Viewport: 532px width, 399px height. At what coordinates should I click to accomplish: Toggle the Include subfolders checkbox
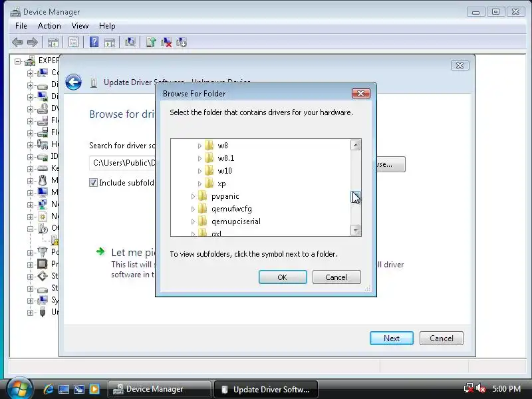pyautogui.click(x=93, y=182)
